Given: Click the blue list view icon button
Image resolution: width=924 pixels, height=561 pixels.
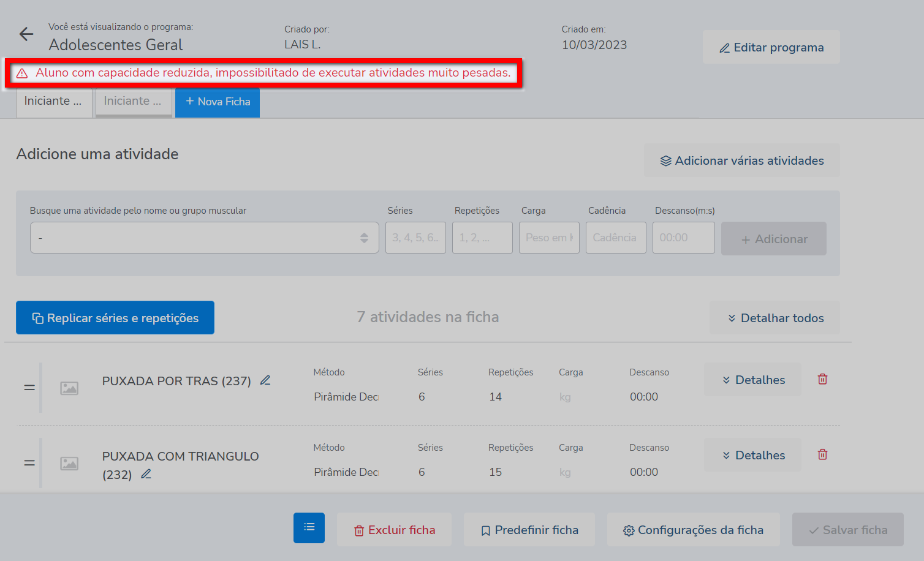Looking at the screenshot, I should pyautogui.click(x=309, y=528).
